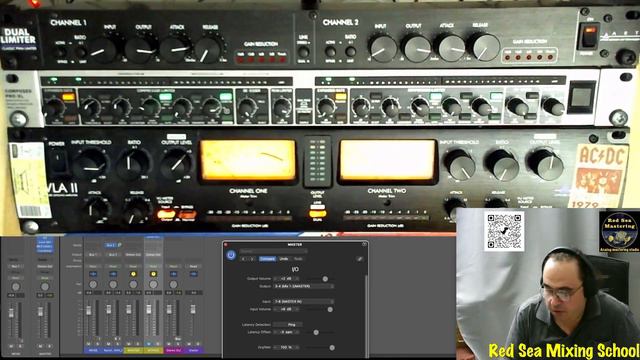The image size is (640, 360).
Task: Click the Output Volume value field
Action: click(x=287, y=279)
